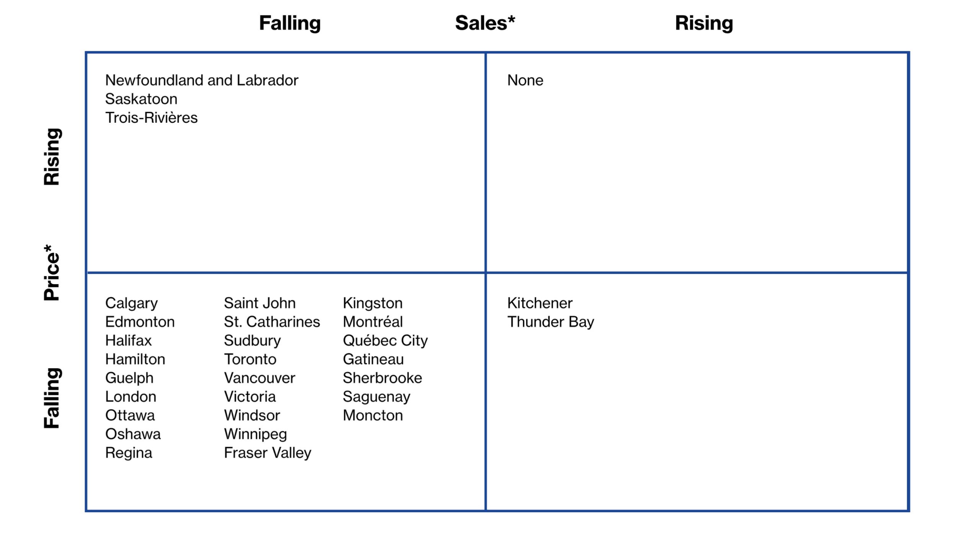980x539 pixels.
Task: Click the top Falling column header
Action: (x=290, y=23)
